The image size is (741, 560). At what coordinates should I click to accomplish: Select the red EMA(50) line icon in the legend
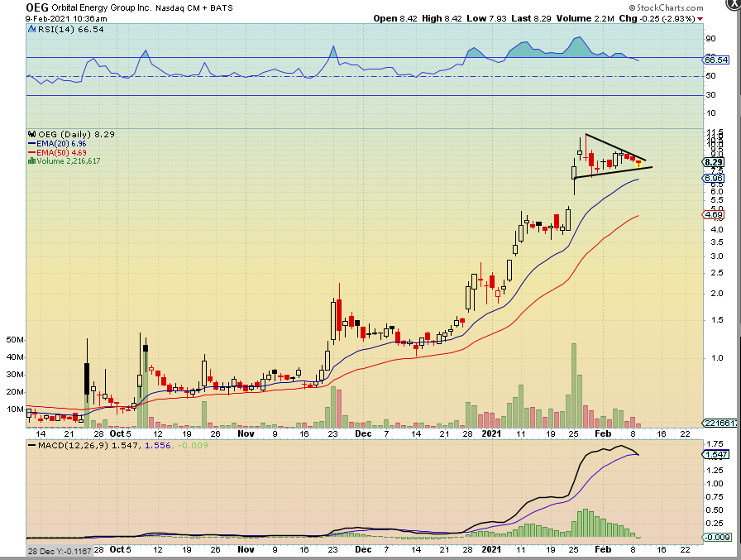point(32,153)
